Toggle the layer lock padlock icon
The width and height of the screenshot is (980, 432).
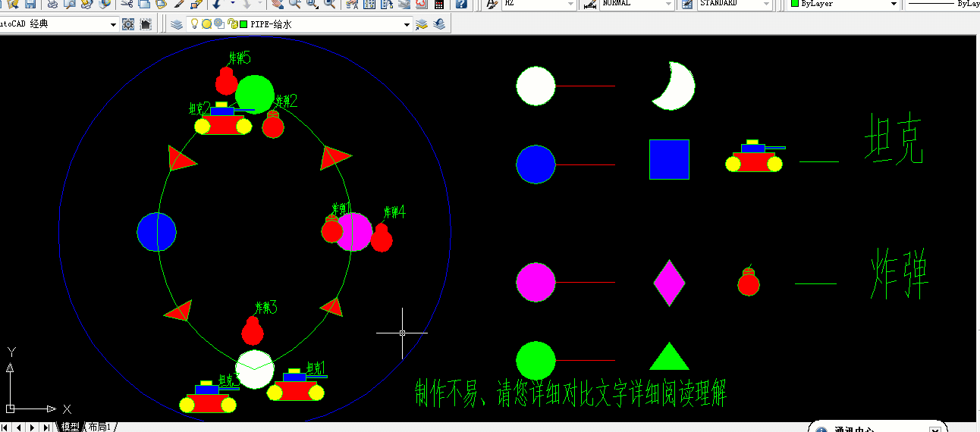[x=231, y=24]
